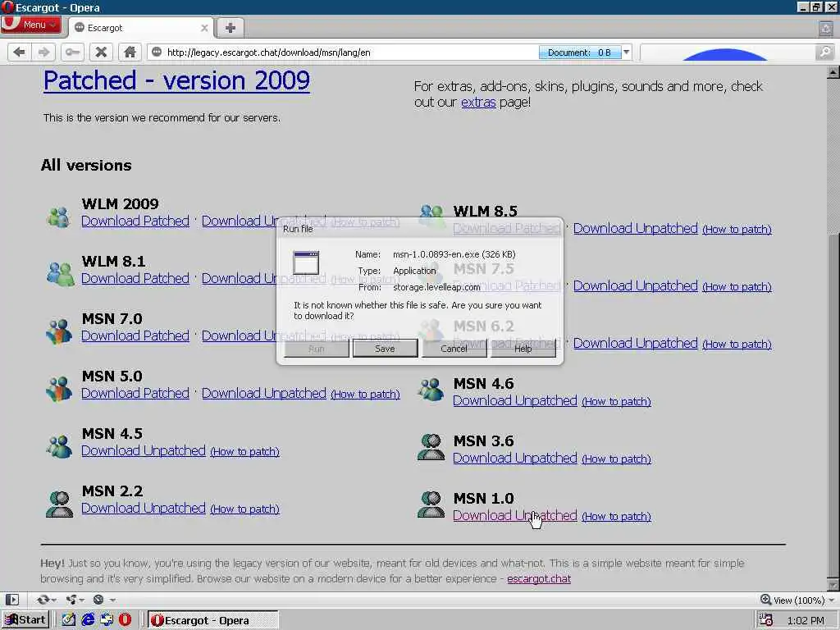The width and height of the screenshot is (840, 630).
Task: Open the Patched - version 2009 link
Action: [176, 80]
